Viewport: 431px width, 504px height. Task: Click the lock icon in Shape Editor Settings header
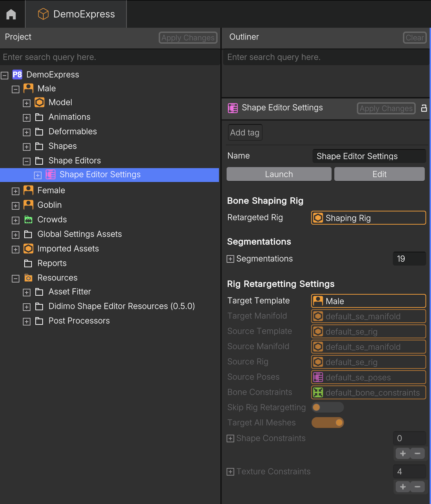pyautogui.click(x=424, y=108)
